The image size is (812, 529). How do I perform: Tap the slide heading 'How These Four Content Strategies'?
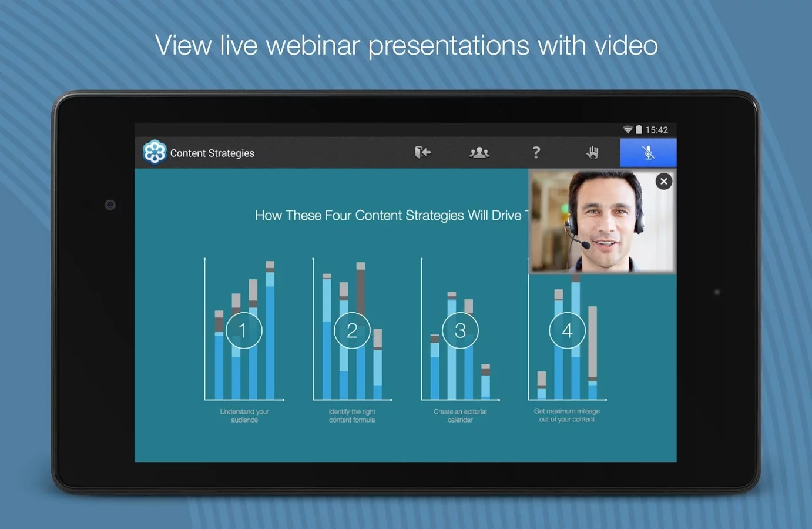tap(388, 216)
